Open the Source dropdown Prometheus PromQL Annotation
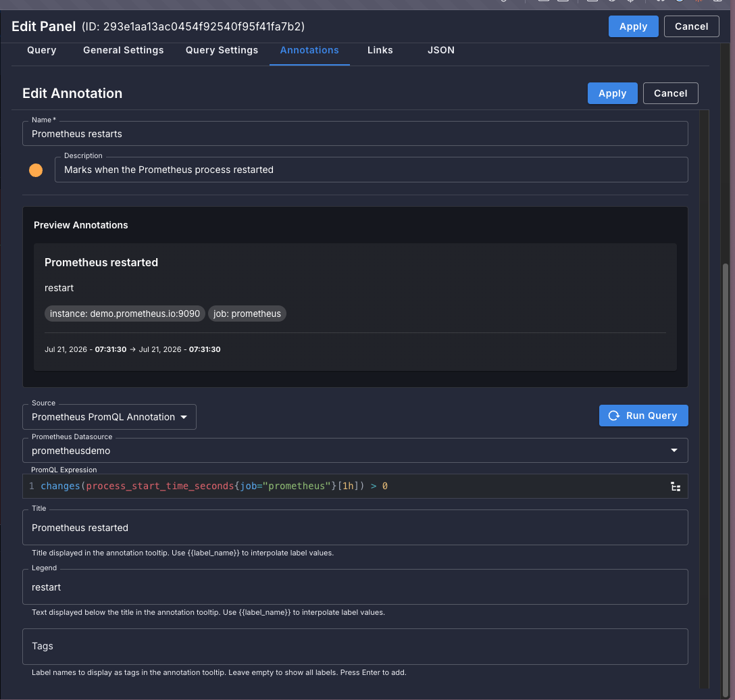The image size is (735, 700). (109, 417)
